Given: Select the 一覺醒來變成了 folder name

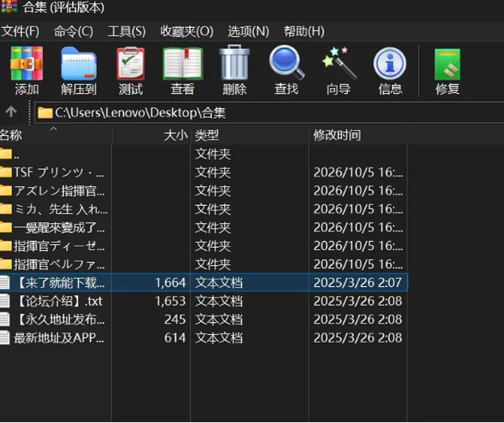Looking at the screenshot, I should 59,227.
